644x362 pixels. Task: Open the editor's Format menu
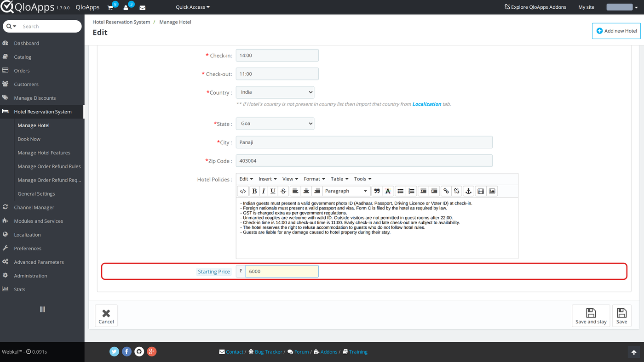(314, 179)
